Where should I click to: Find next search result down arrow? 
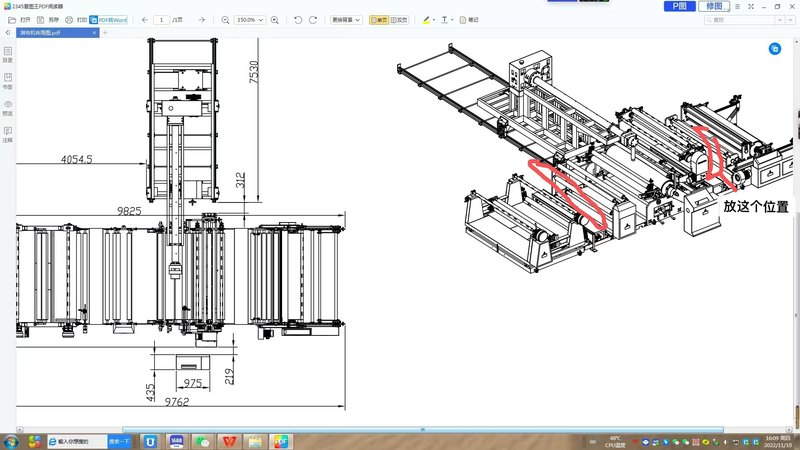pyautogui.click(x=791, y=20)
